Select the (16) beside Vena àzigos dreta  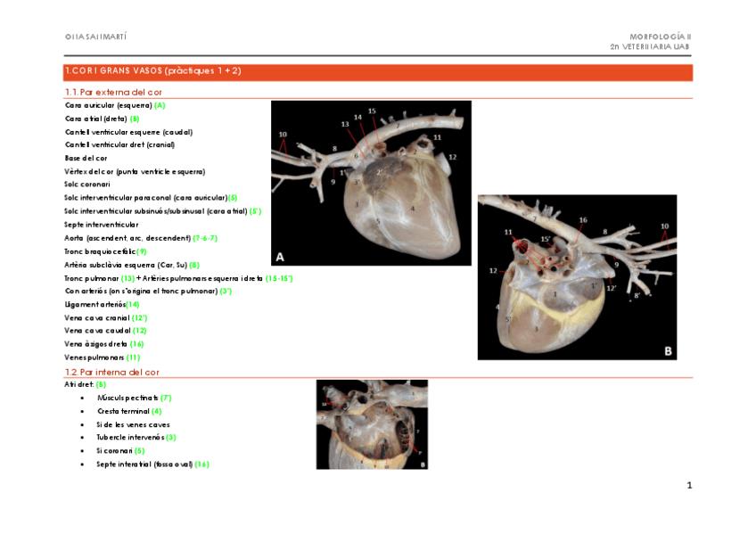pyautogui.click(x=137, y=342)
